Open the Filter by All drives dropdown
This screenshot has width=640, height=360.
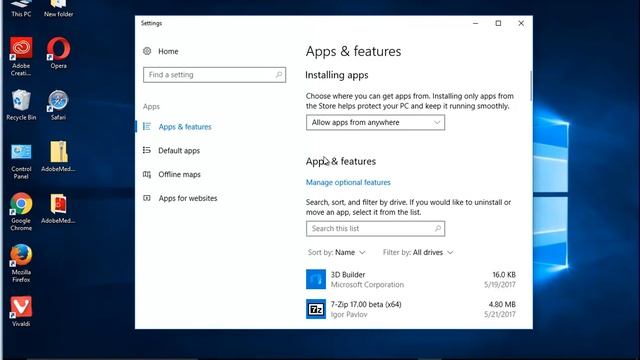(x=418, y=252)
